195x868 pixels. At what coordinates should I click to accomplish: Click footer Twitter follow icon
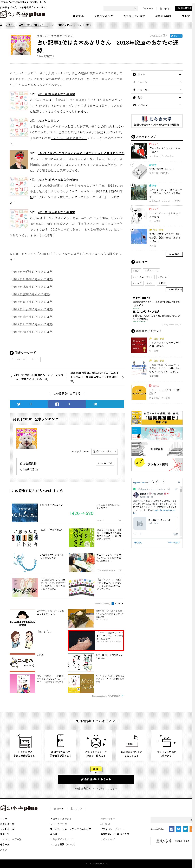coord(178,829)
